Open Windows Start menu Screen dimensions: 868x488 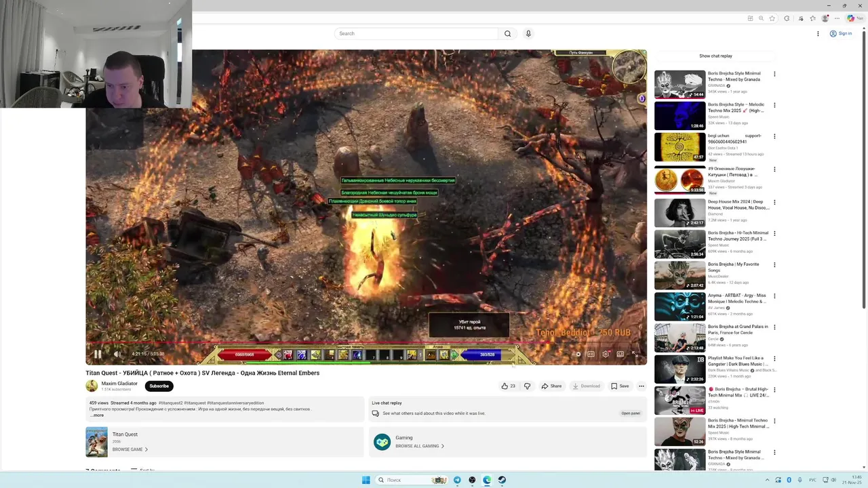(x=366, y=480)
